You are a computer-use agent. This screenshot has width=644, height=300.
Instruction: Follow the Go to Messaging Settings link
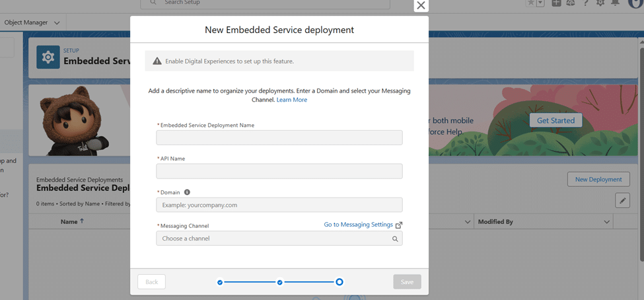(x=359, y=225)
